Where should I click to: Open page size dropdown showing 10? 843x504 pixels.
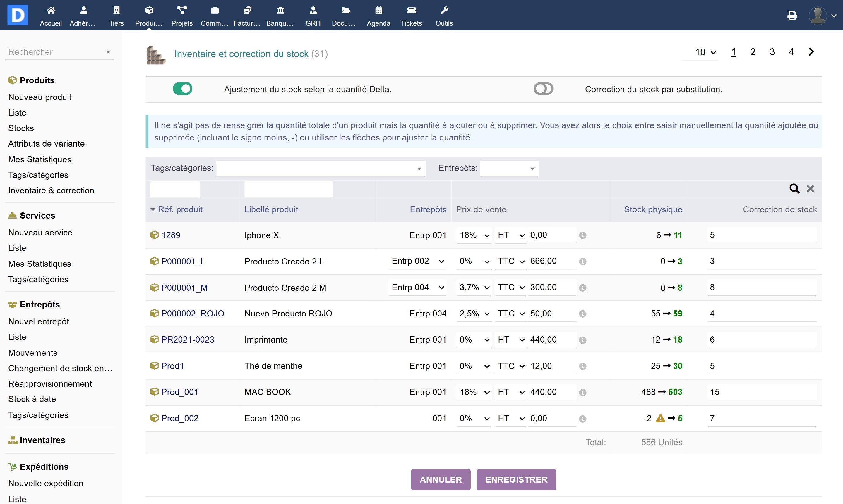[705, 52]
